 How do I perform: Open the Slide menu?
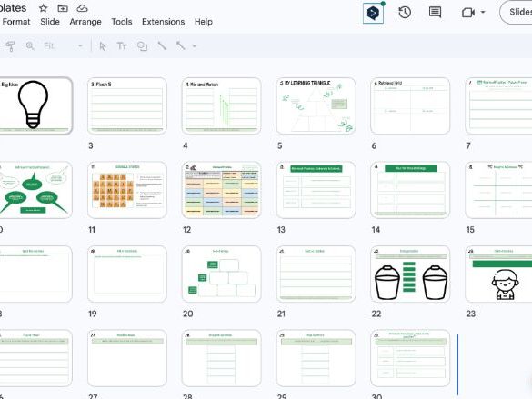coord(50,22)
